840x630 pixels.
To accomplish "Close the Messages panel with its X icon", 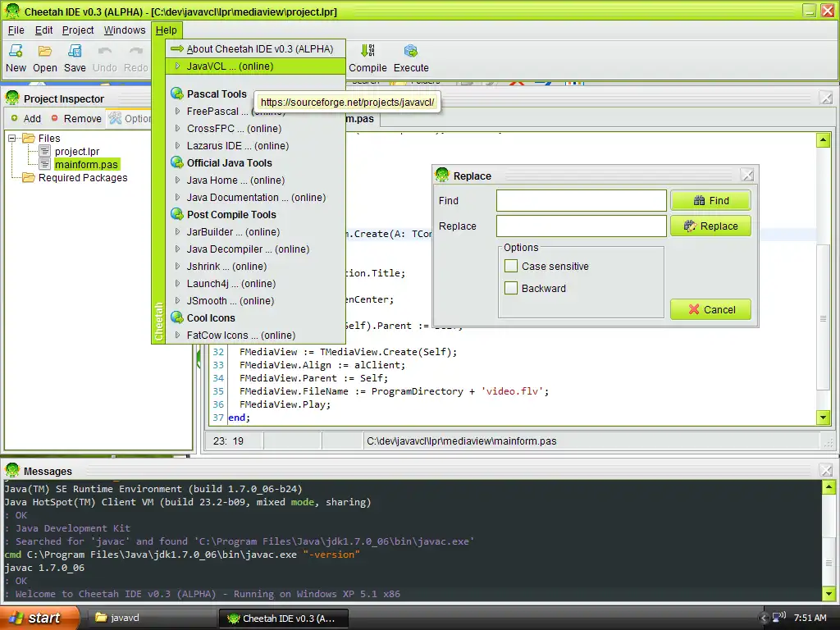I will pyautogui.click(x=826, y=470).
